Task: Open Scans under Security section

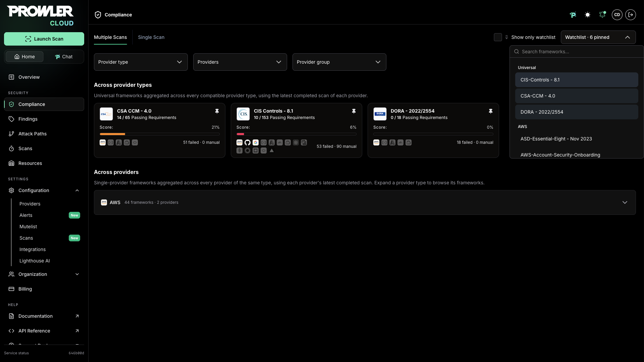Action: [x=44, y=148]
